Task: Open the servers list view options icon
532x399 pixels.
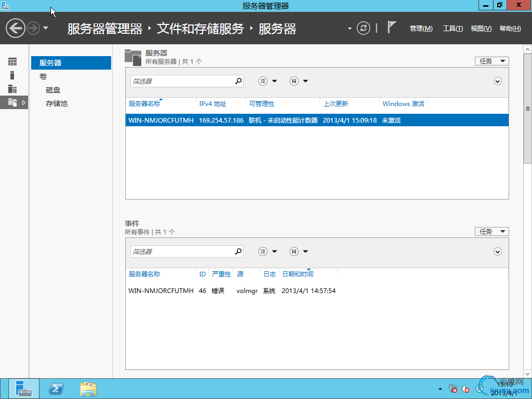Action: 263,81
